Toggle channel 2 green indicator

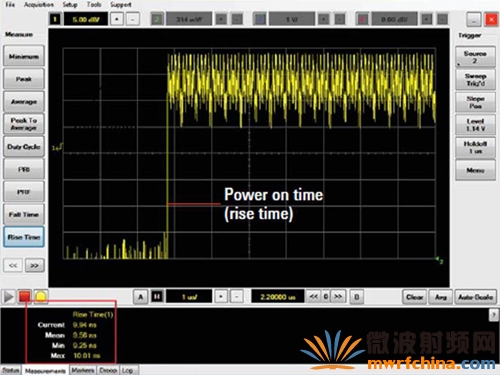(x=157, y=19)
